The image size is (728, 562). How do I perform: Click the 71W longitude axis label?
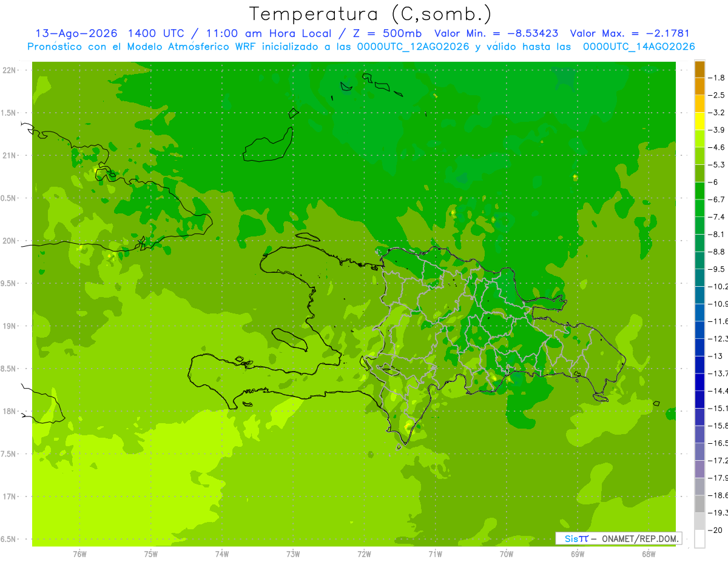435,554
